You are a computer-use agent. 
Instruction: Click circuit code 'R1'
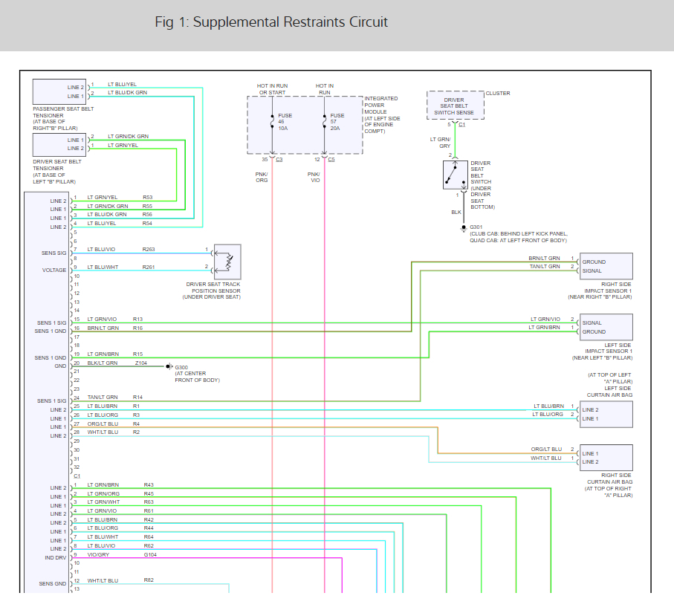click(x=136, y=406)
